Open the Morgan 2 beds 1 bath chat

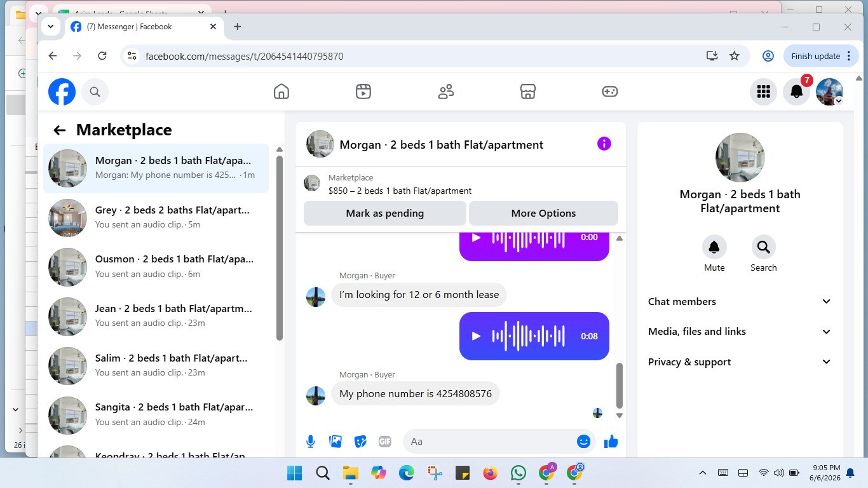[156, 168]
